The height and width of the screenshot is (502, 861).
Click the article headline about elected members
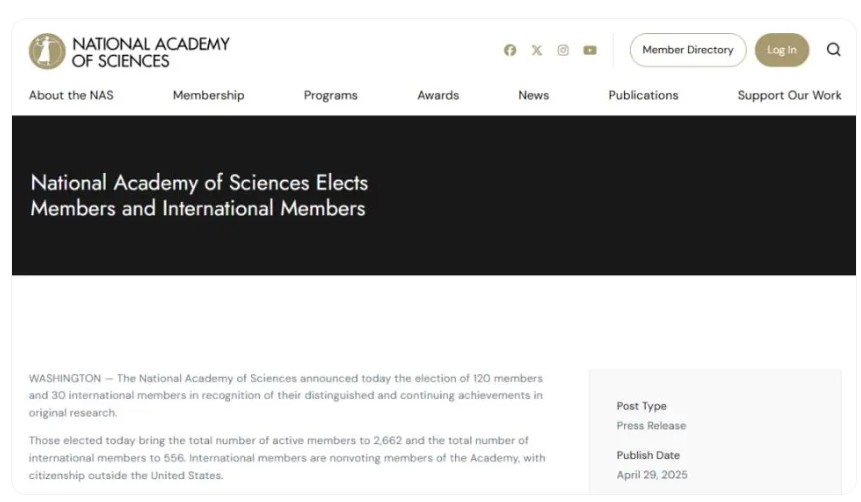tap(199, 196)
